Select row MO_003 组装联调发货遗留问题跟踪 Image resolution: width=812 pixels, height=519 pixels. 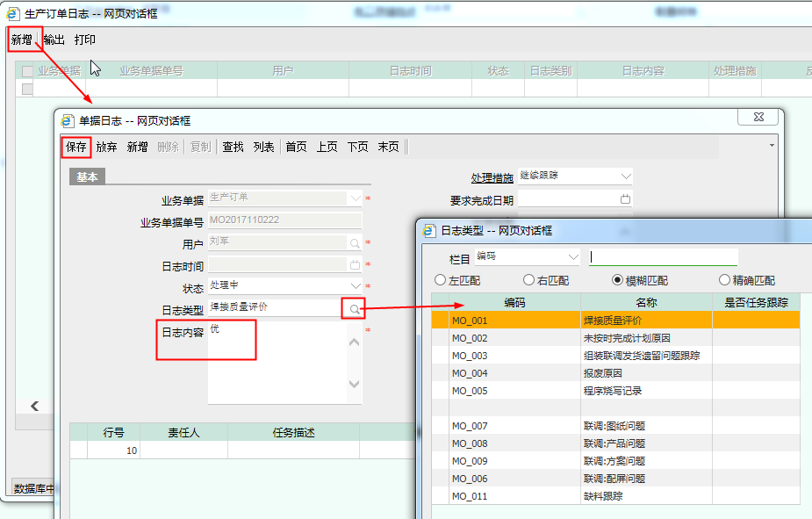614,356
